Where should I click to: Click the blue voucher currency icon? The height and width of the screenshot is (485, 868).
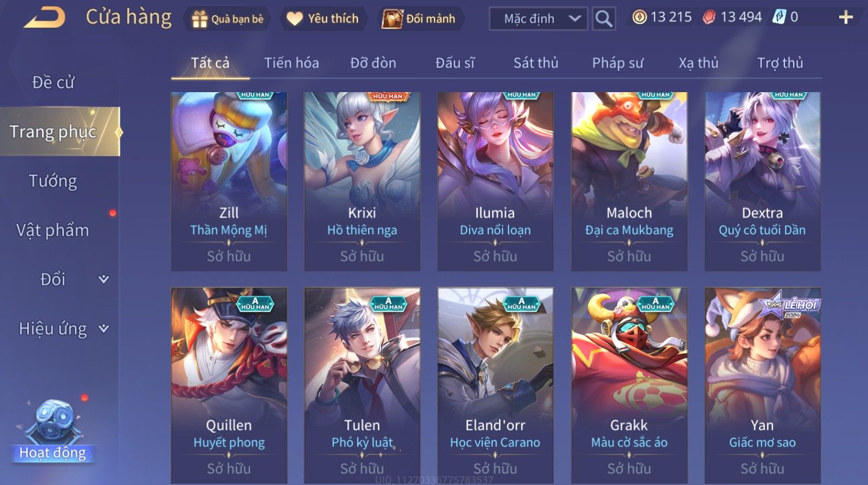tap(779, 17)
